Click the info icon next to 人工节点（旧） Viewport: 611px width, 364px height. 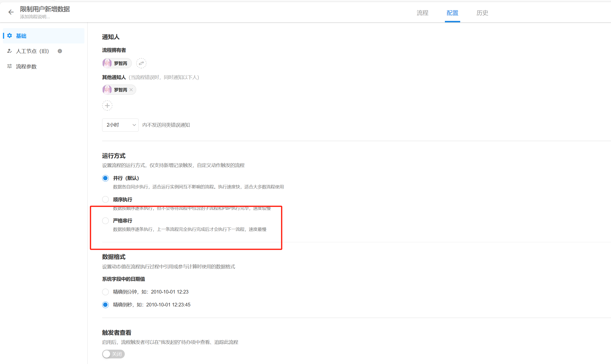click(60, 51)
